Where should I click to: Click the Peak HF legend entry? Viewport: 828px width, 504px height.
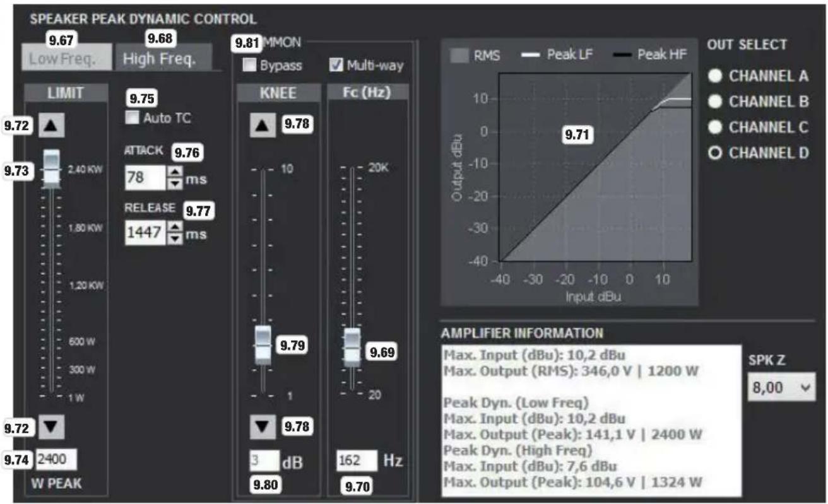tap(650, 56)
